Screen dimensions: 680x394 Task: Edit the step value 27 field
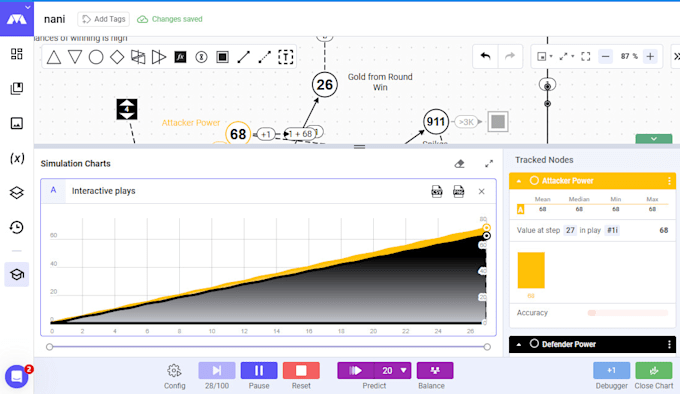[570, 230]
